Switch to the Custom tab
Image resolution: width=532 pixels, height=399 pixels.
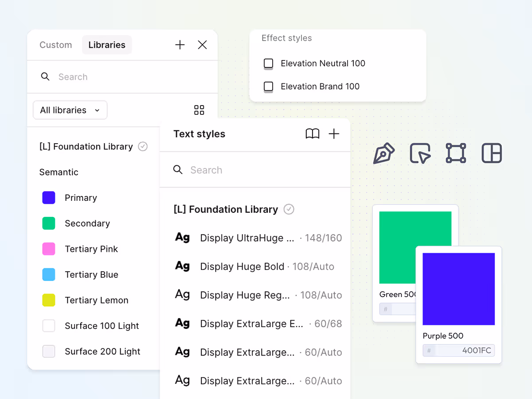(x=56, y=45)
